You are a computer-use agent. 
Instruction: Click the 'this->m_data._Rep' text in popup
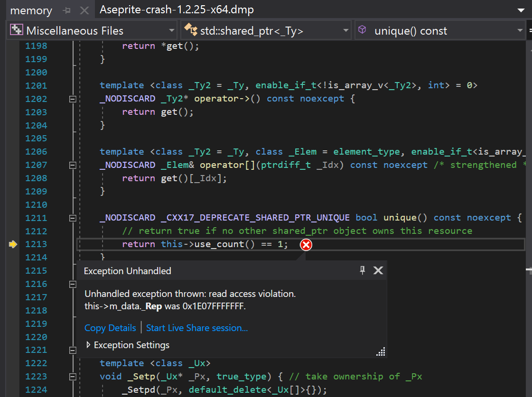tap(123, 306)
